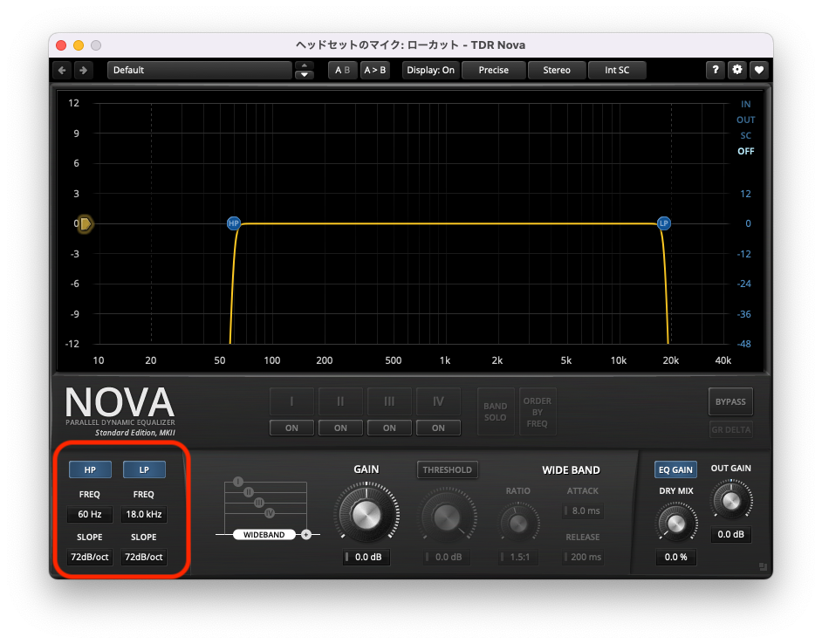Toggle band III ON button
The height and width of the screenshot is (644, 822).
coord(389,428)
